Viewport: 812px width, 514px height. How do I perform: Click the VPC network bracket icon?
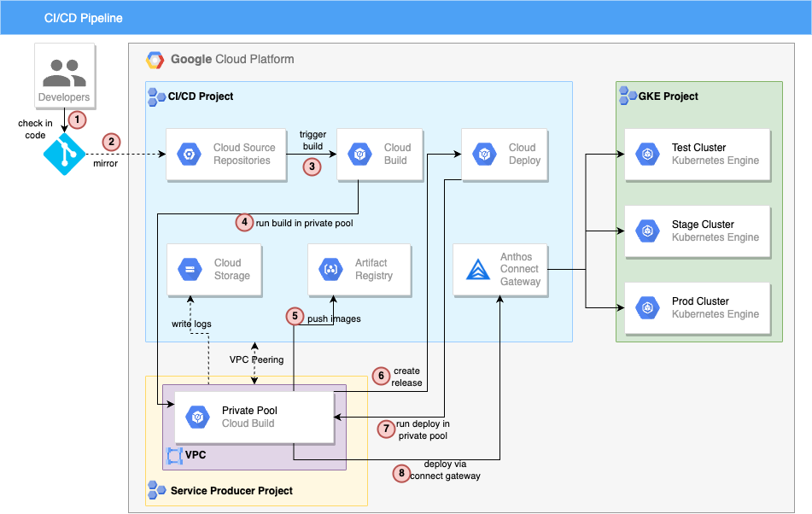[174, 455]
